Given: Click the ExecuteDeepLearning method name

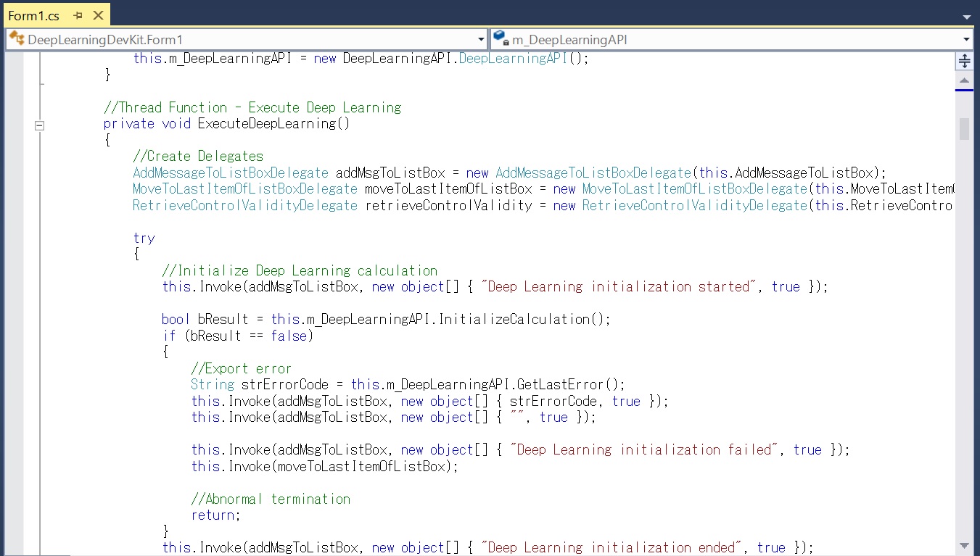Looking at the screenshot, I should click(x=266, y=123).
